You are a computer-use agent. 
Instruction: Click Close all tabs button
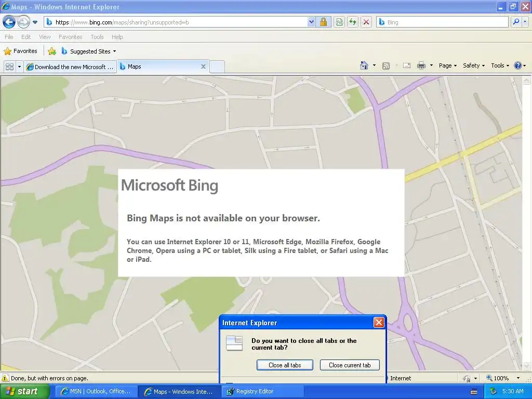[x=285, y=365]
